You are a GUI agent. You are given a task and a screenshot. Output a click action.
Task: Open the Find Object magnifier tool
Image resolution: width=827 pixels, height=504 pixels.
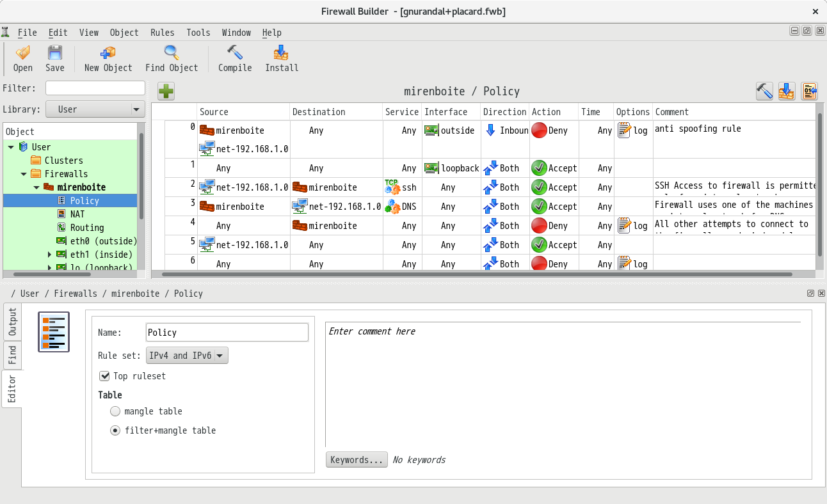[x=172, y=53]
